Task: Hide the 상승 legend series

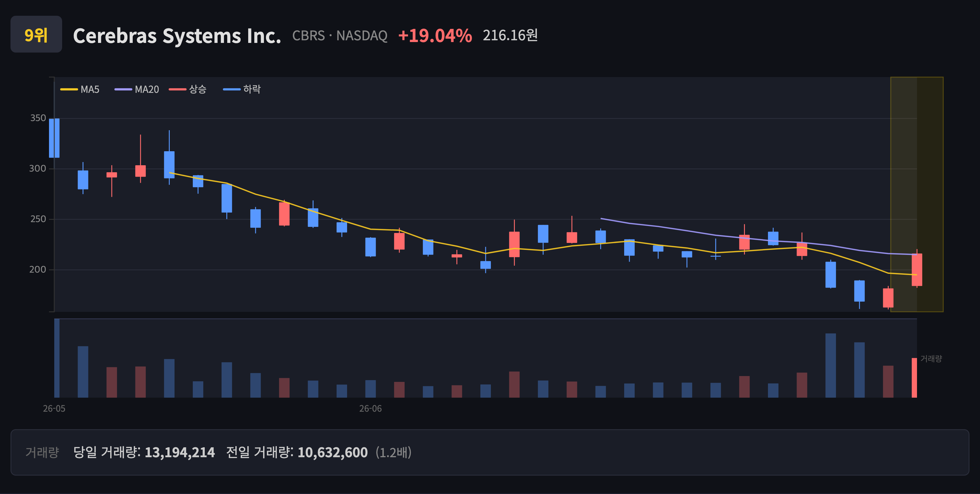Action: pyautogui.click(x=188, y=89)
